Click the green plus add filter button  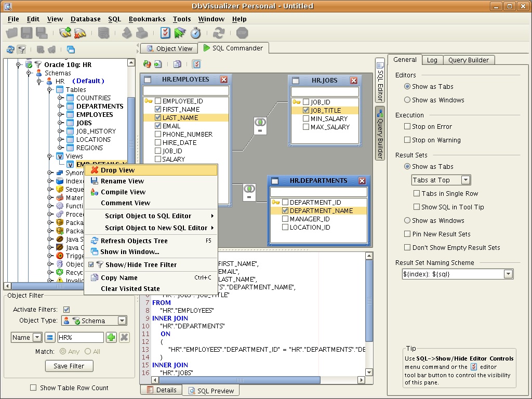pos(111,337)
